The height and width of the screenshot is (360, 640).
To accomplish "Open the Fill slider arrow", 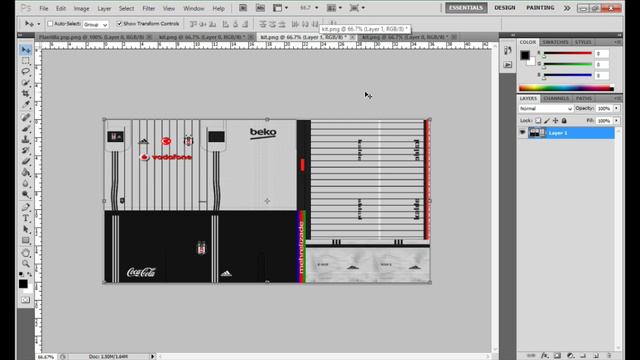I will point(616,121).
